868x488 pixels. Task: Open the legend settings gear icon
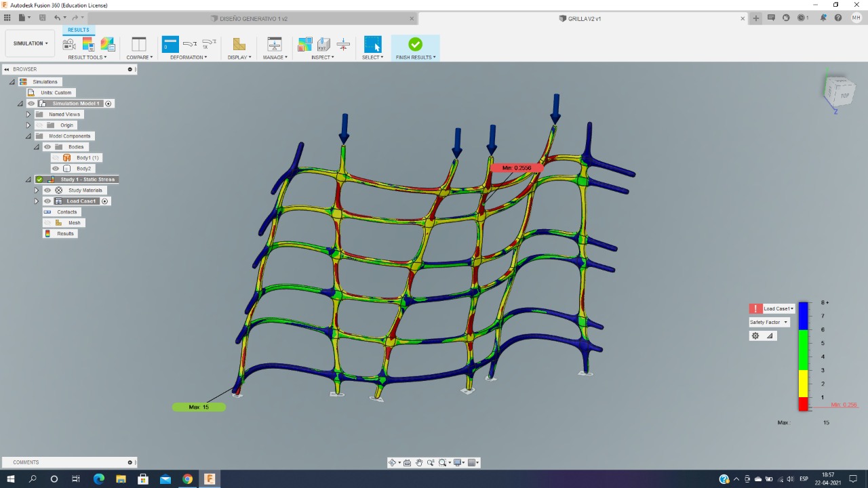click(755, 336)
